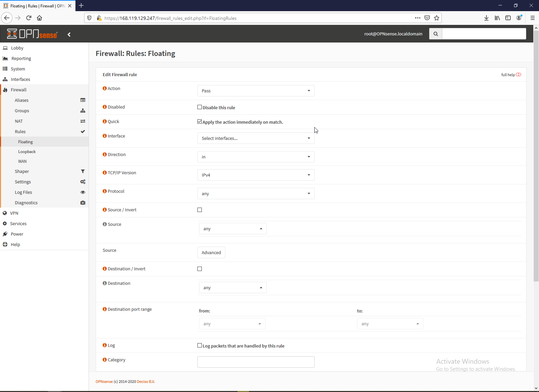Open the Source address dropdown

tap(233, 229)
